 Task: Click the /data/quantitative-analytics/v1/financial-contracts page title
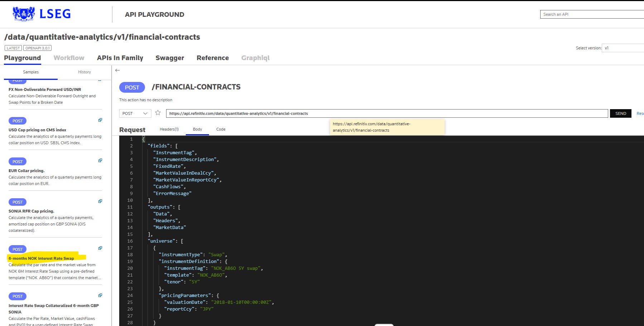click(102, 37)
